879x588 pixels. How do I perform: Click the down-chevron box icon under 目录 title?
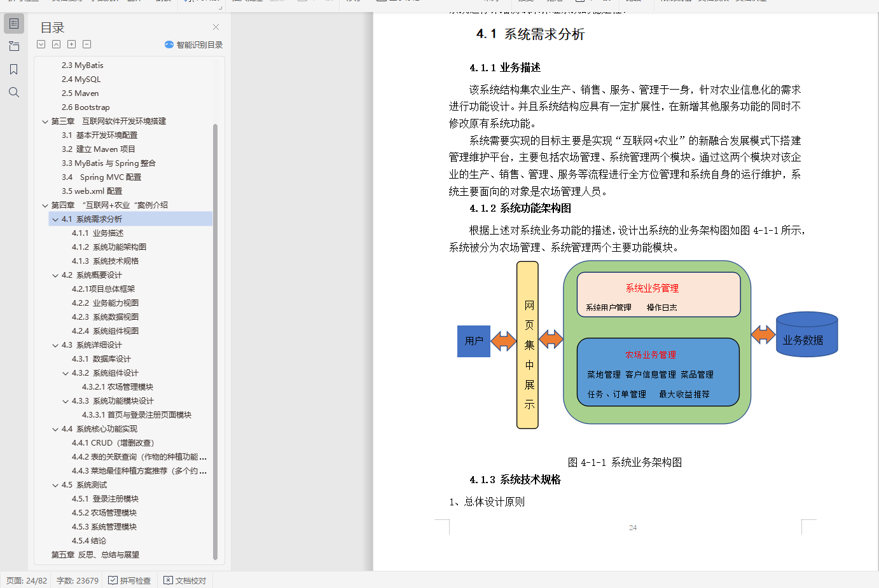[x=41, y=44]
